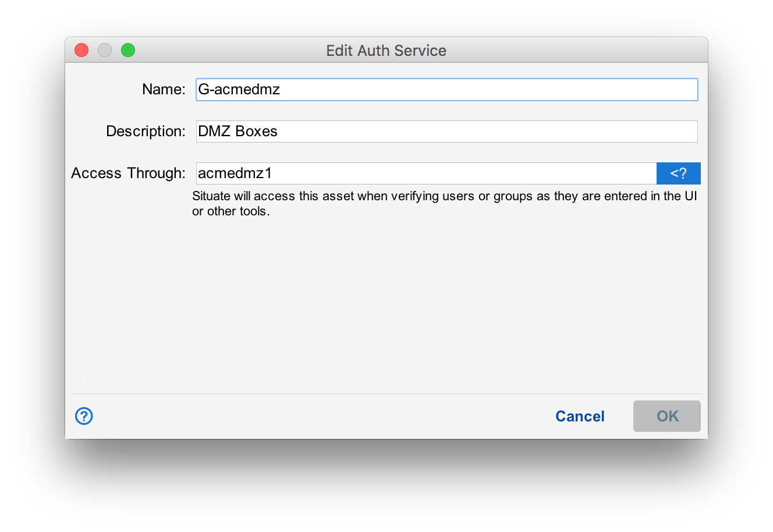Click the Edit Auth Service title bar
This screenshot has height=532, width=773.
point(386,51)
